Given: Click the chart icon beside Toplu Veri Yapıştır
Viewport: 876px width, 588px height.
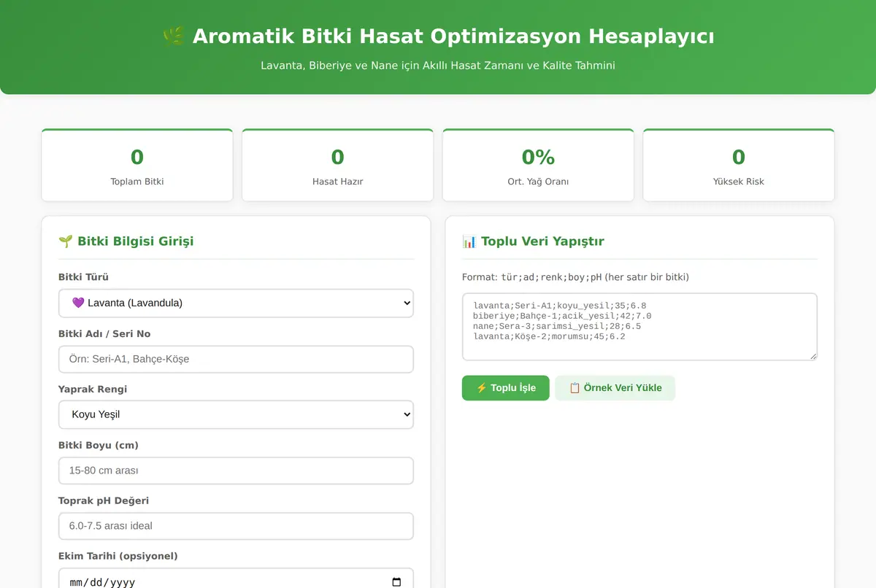Looking at the screenshot, I should [469, 241].
